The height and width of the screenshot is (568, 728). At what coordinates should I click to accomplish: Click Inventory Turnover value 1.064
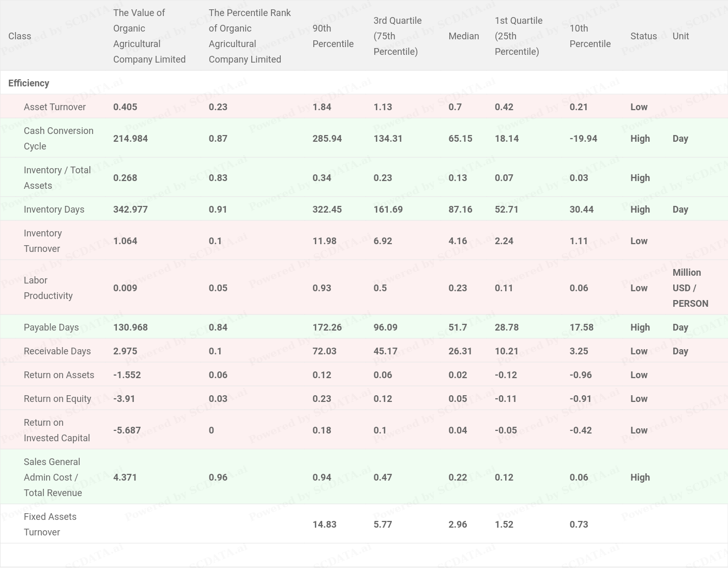click(x=125, y=241)
